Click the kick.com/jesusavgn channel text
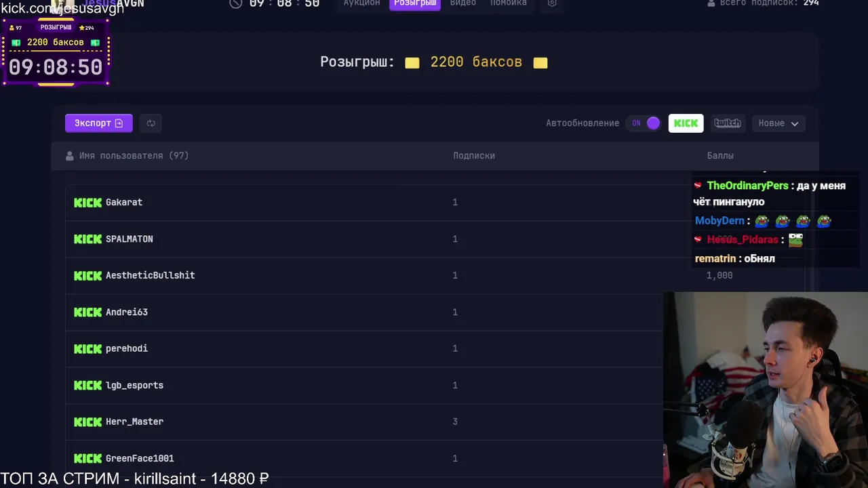 (x=62, y=7)
